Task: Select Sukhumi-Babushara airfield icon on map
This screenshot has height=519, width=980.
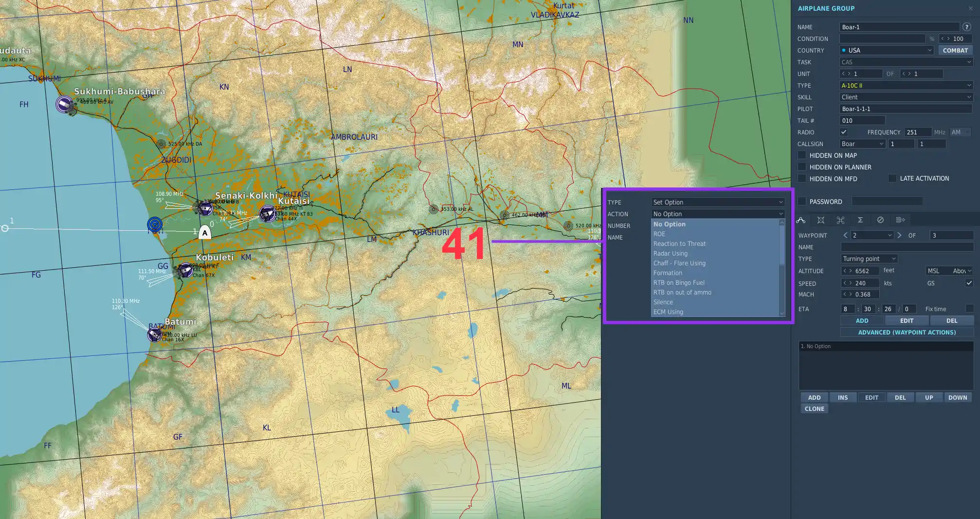Action: [64, 104]
